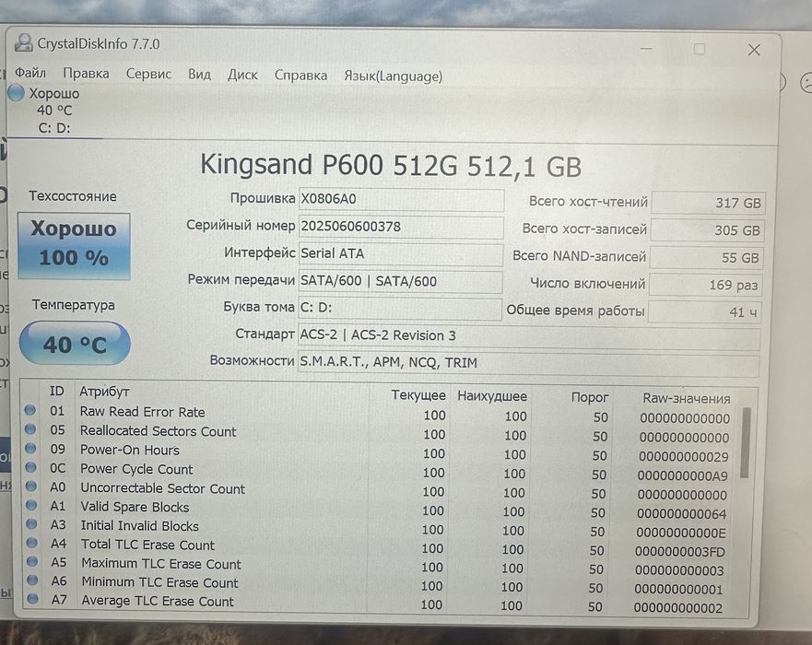Click the Стандарт field ACS-2 Revision 3

(x=529, y=336)
